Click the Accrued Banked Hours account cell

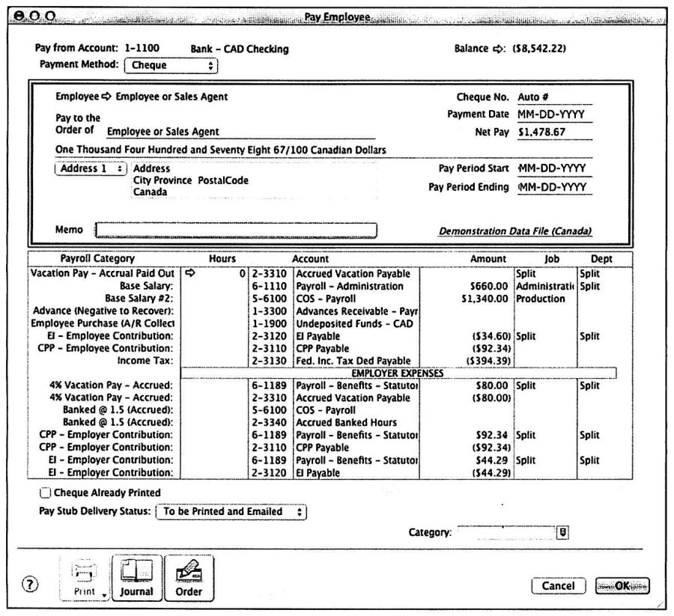click(356, 423)
